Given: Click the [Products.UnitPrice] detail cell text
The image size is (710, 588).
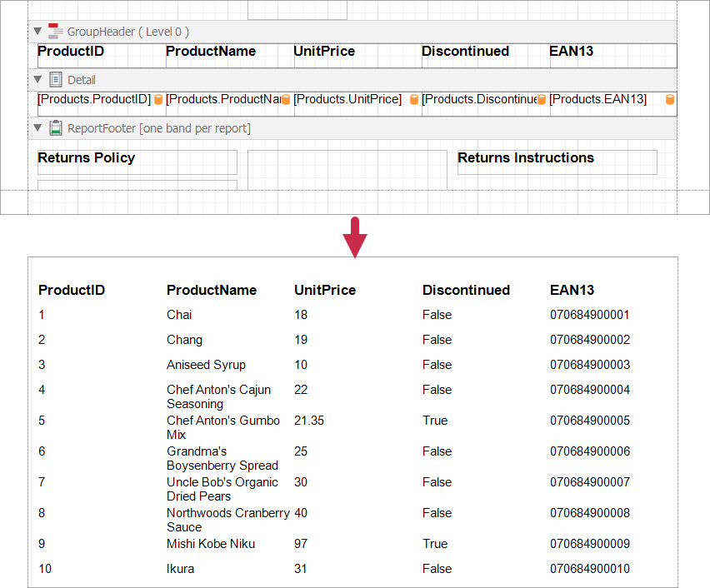Looking at the screenshot, I should click(x=347, y=100).
